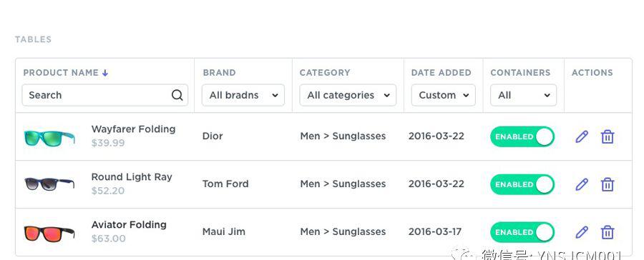644x260 pixels.
Task: Click the green Wayfarer sunglasses thumbnail
Action: click(49, 137)
